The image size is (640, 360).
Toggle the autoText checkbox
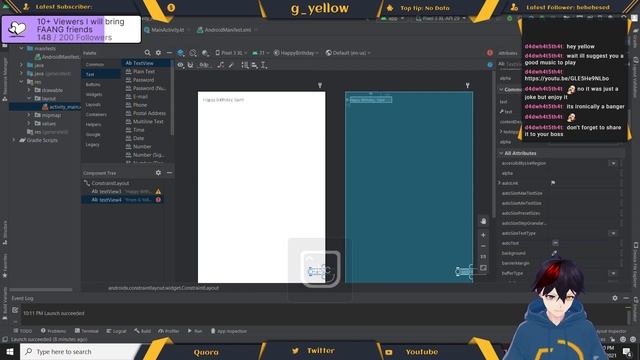tap(555, 243)
